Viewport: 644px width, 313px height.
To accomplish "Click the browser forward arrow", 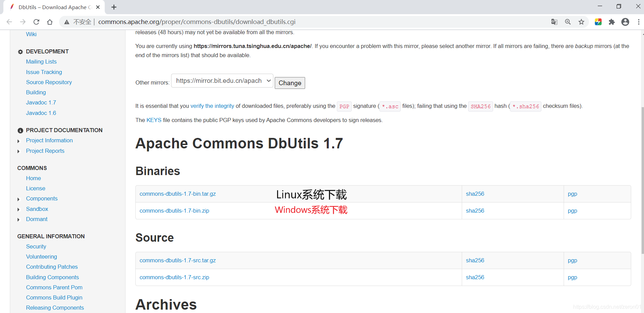I will tap(23, 22).
